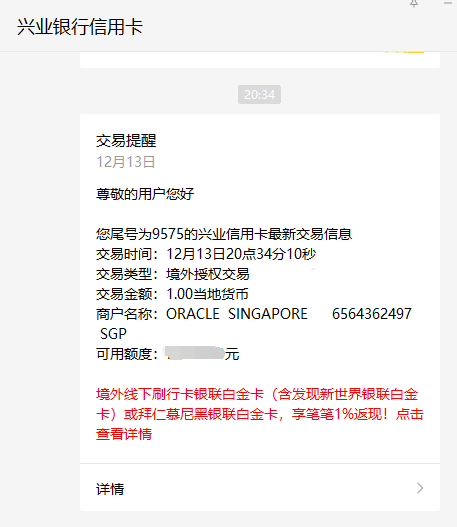Click the merchant name ORACLE SINGAPORE
The height and width of the screenshot is (527, 457).
(x=237, y=314)
